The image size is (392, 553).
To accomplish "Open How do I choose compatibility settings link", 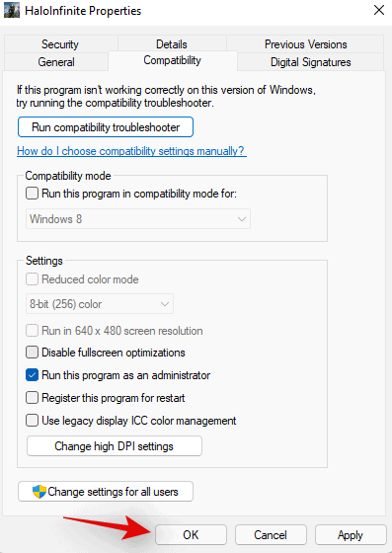I will point(131,151).
